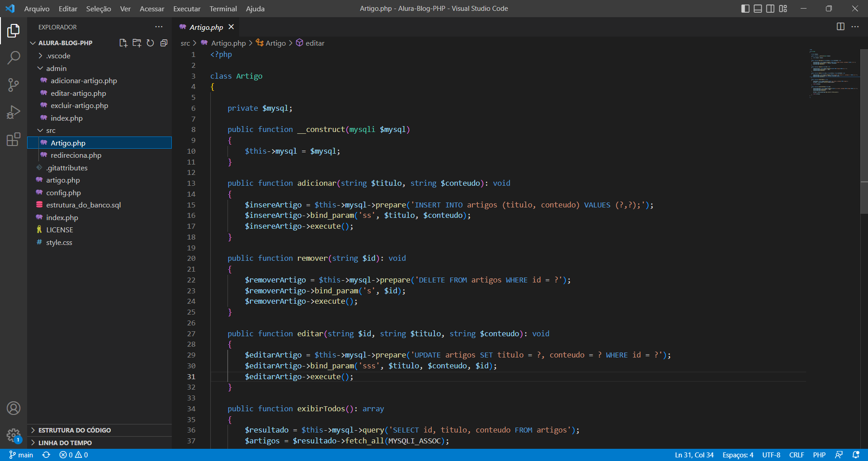The width and height of the screenshot is (868, 461).
Task: Open LICENSE file
Action: click(x=99, y=230)
